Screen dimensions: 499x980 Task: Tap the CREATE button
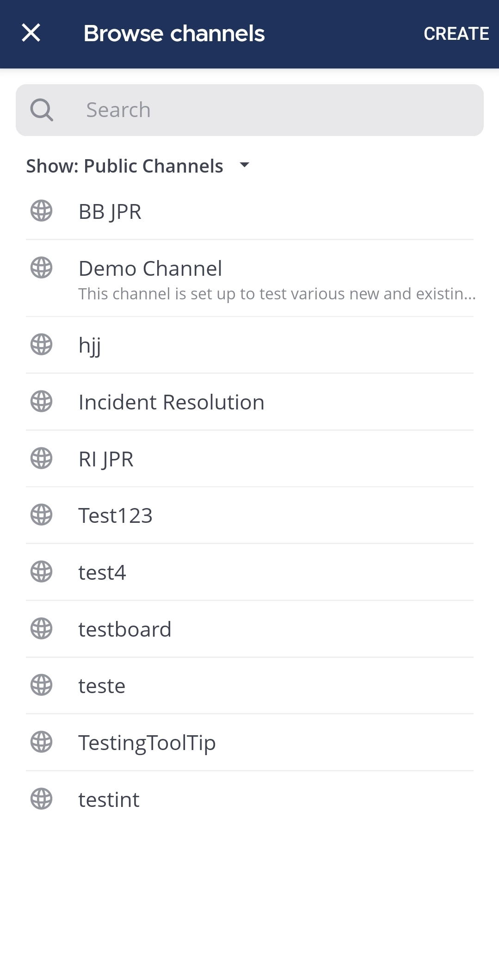456,34
